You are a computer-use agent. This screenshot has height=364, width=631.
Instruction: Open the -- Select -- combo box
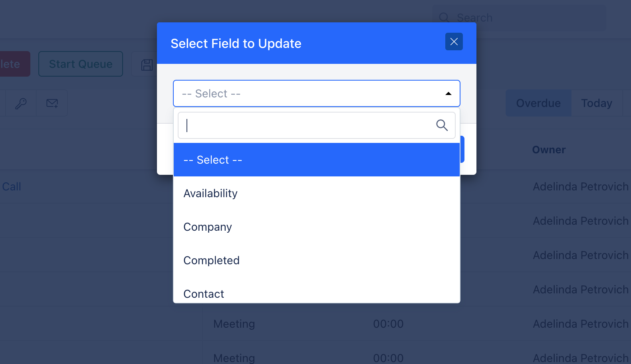click(x=317, y=93)
